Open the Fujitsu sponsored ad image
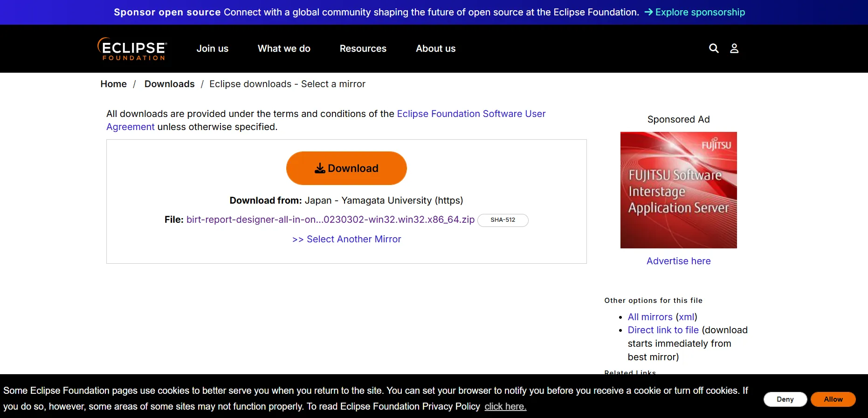 (x=679, y=190)
